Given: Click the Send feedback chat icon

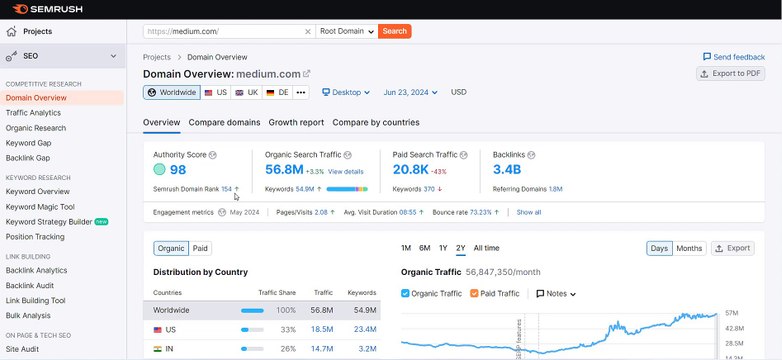Looking at the screenshot, I should (707, 57).
